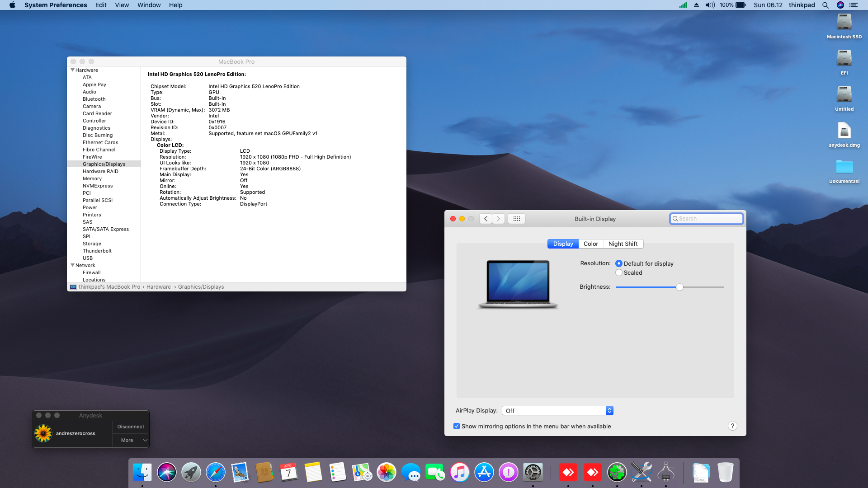
Task: Open the AirPlay Display dropdown
Action: 557,411
